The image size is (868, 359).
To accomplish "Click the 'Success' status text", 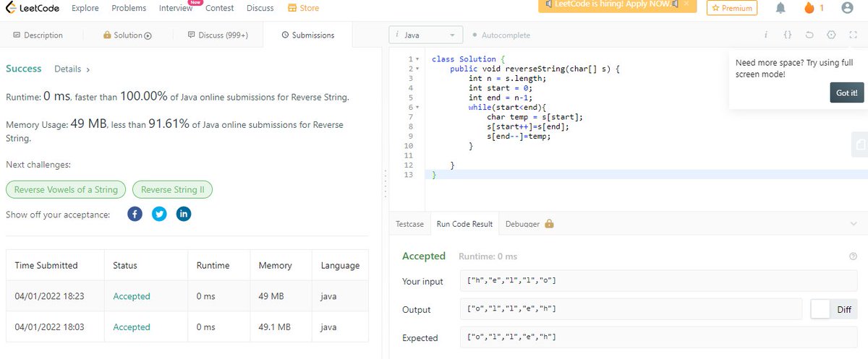I will pos(24,69).
